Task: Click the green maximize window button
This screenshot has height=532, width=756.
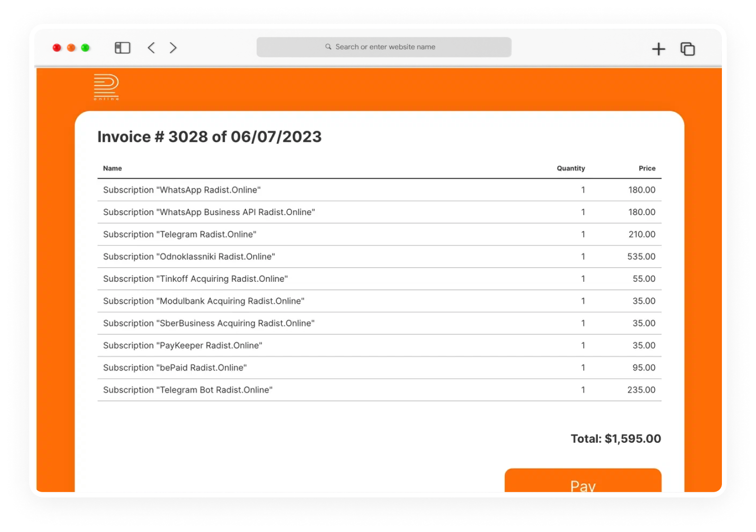Action: click(85, 48)
